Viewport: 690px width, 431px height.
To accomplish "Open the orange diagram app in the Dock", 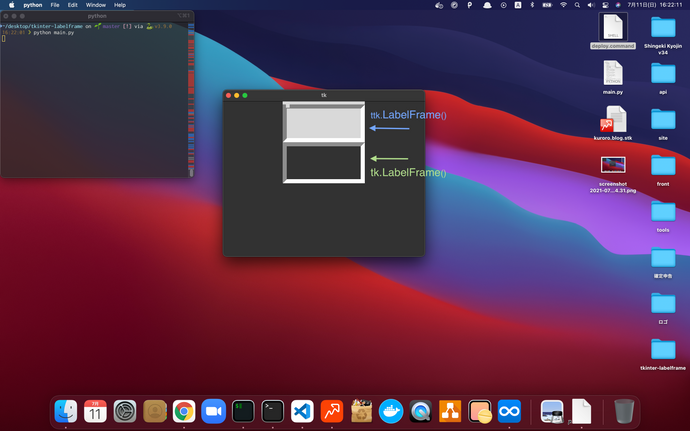I will (x=450, y=412).
